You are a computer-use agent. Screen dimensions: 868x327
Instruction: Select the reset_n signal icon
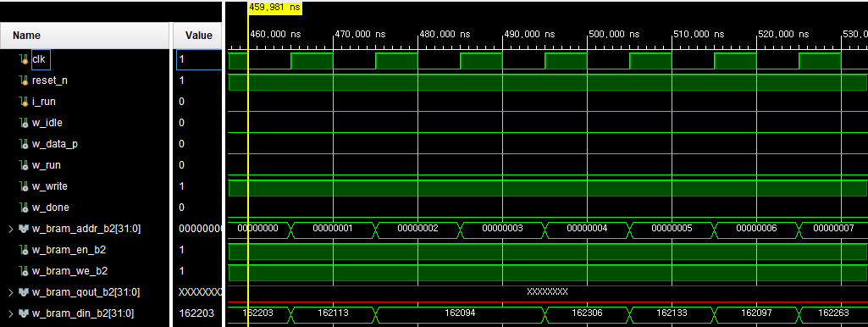pos(23,80)
